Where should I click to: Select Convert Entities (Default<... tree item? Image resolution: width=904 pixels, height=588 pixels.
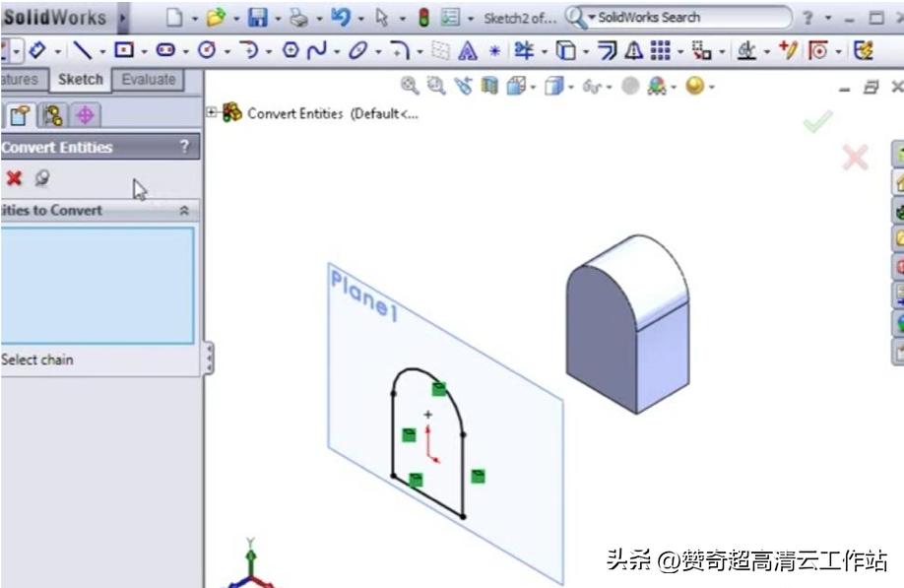[x=333, y=113]
